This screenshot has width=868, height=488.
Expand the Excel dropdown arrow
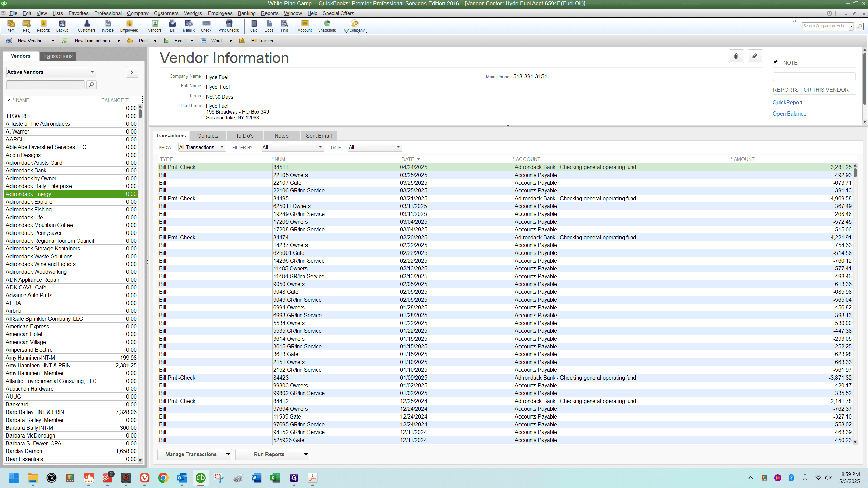192,41
